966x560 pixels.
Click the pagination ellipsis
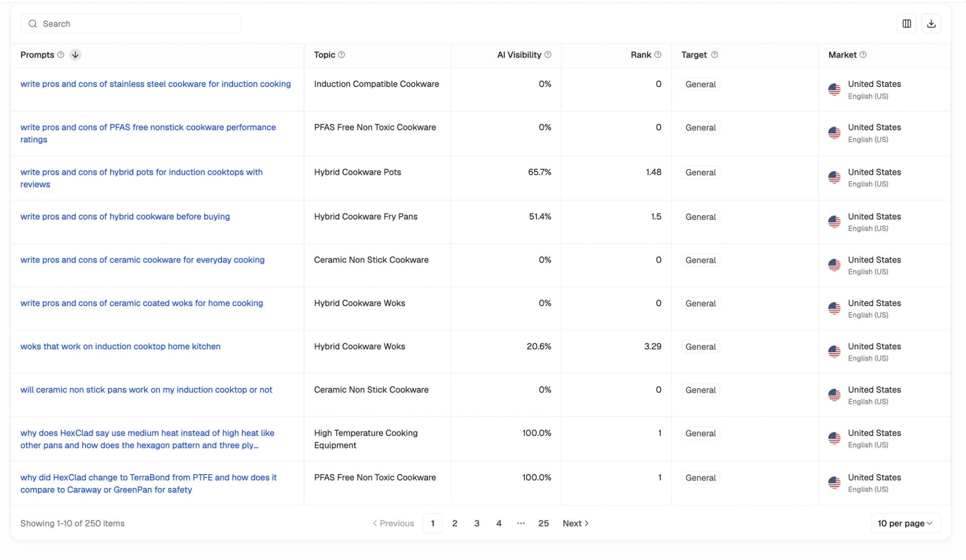click(521, 523)
